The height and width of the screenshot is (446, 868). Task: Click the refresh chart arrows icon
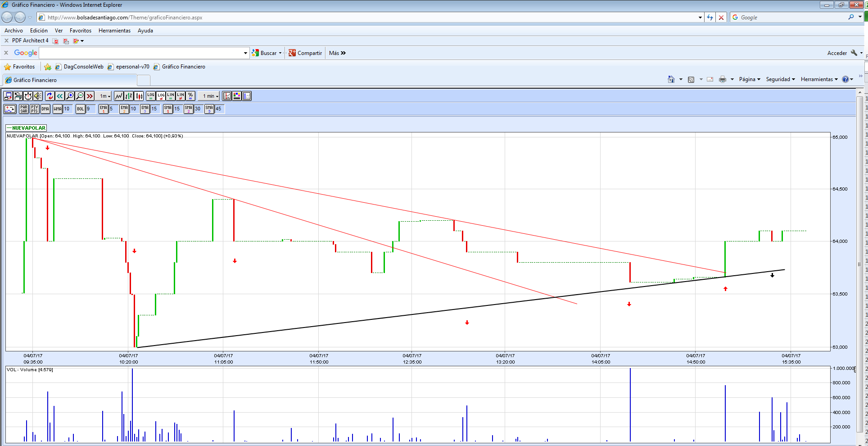[x=50, y=96]
